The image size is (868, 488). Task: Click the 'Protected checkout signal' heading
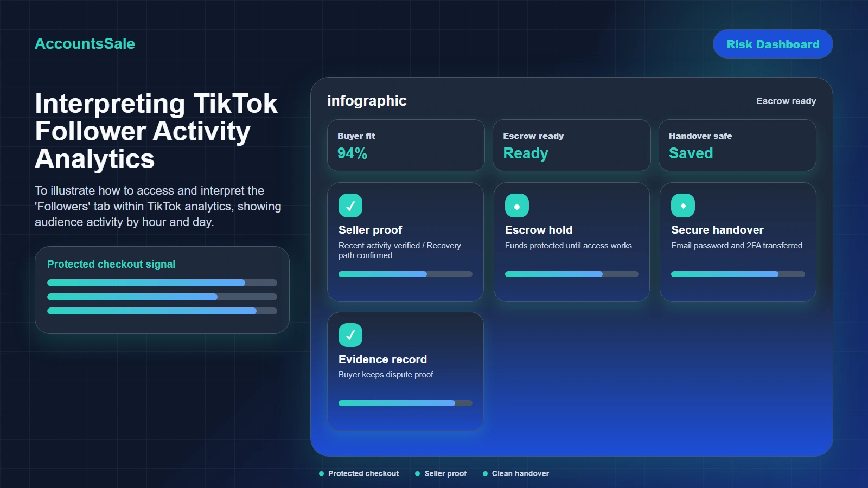point(111,264)
